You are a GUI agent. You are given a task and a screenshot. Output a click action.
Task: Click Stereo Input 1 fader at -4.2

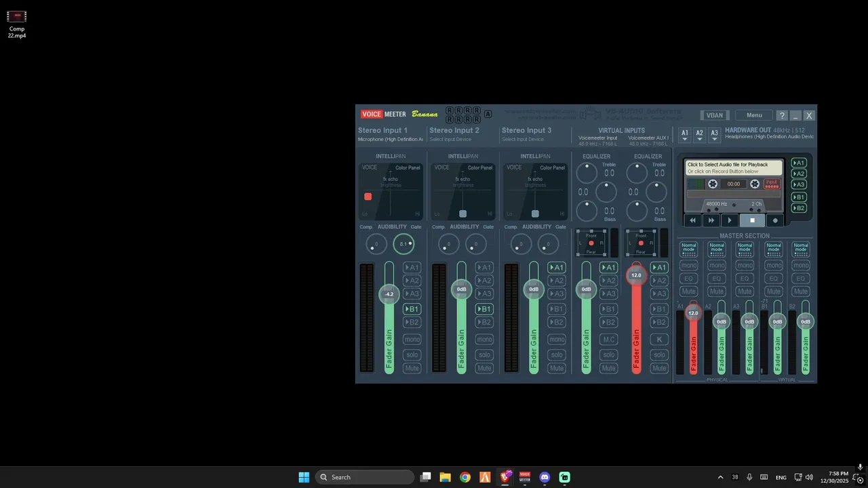(389, 294)
